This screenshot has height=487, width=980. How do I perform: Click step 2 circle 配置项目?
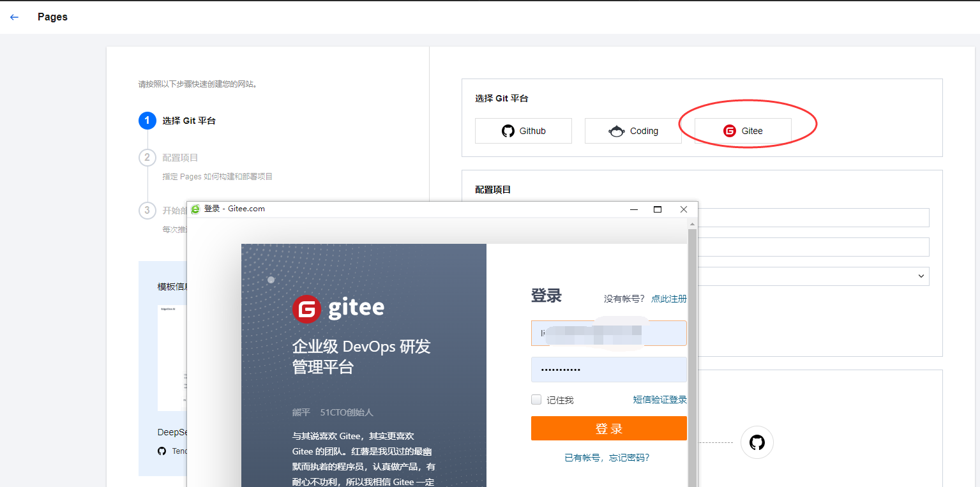coord(147,158)
